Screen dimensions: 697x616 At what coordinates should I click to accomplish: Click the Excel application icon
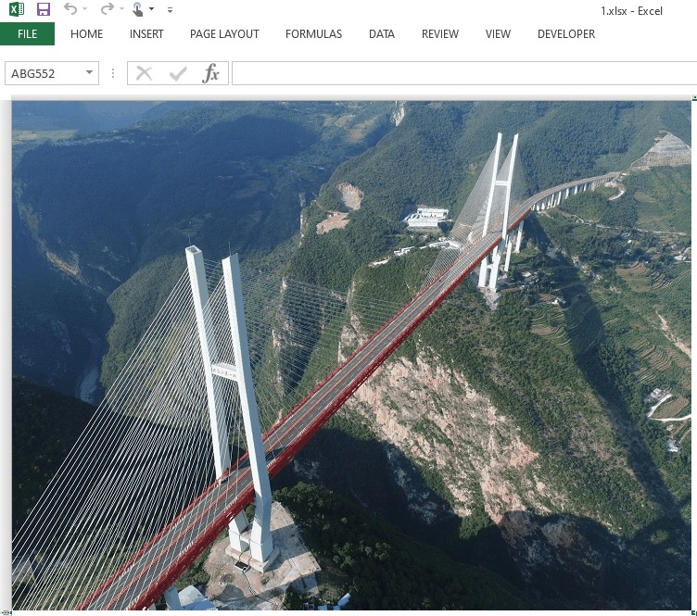coord(17,9)
